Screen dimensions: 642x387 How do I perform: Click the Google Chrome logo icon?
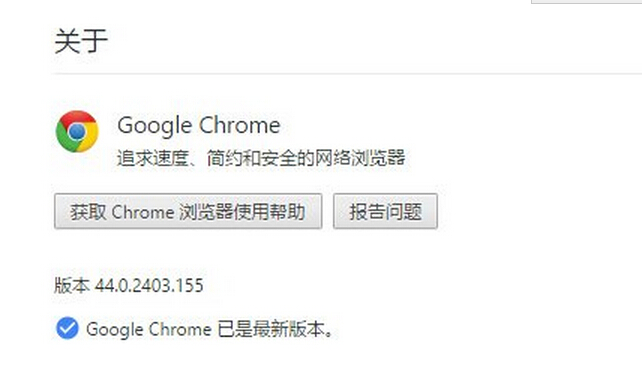pos(77,131)
